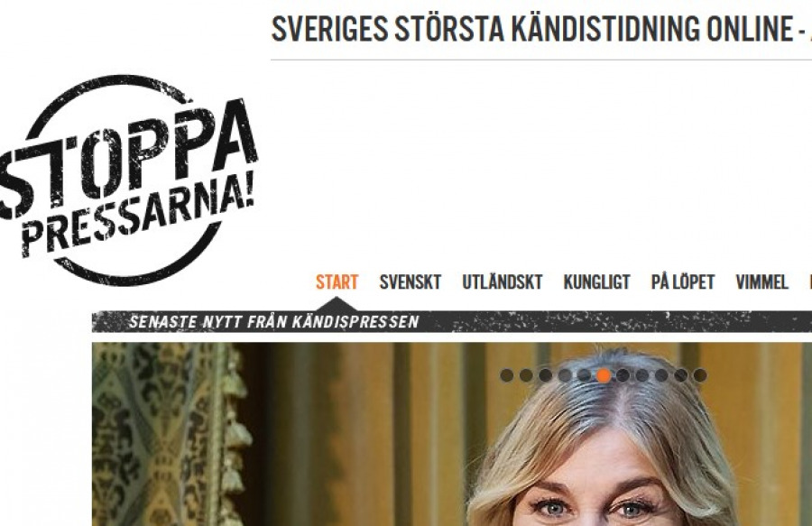
Task: Select the dot right after the orange one
Action: click(x=623, y=375)
